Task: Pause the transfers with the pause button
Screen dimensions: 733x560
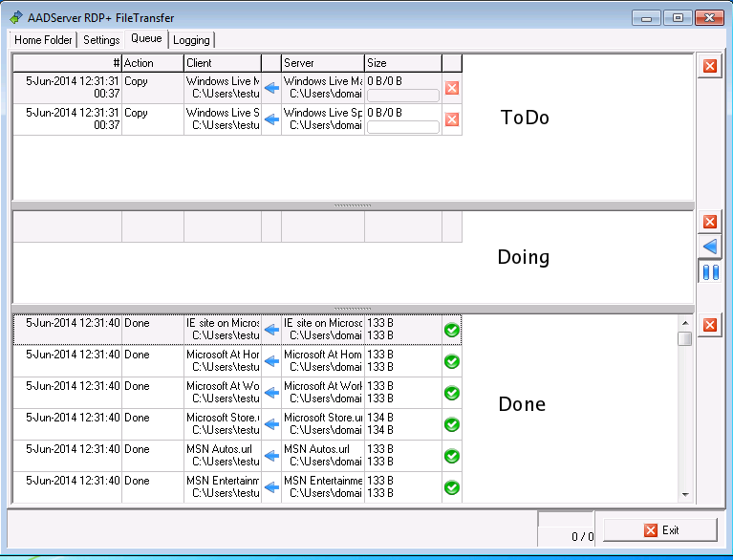Action: [x=709, y=273]
